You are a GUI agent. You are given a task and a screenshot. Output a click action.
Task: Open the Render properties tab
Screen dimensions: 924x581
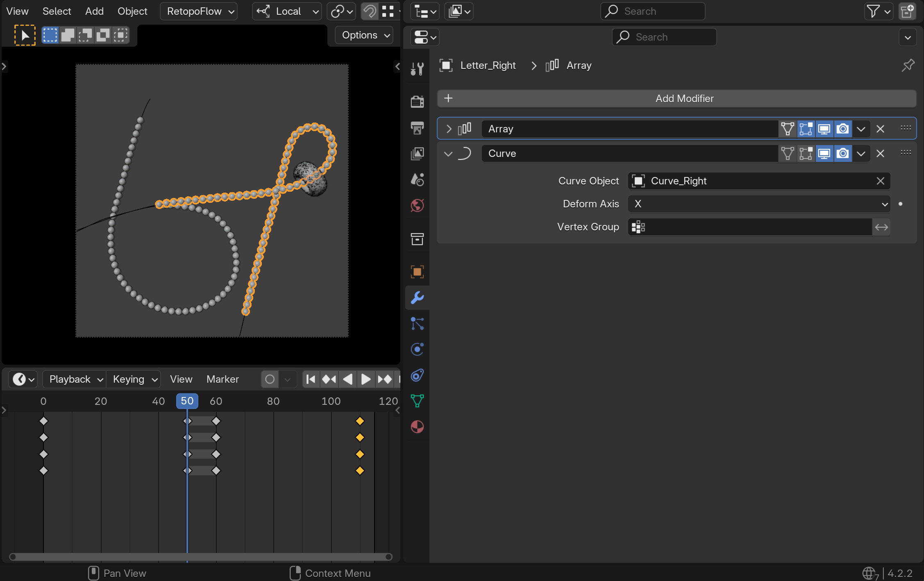click(417, 101)
